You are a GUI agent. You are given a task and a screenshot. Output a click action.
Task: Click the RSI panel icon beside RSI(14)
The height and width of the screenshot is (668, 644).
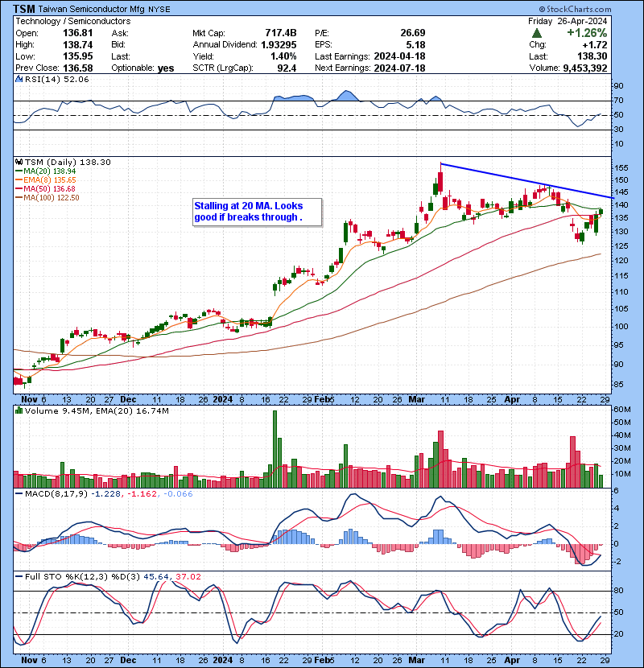[x=19, y=79]
